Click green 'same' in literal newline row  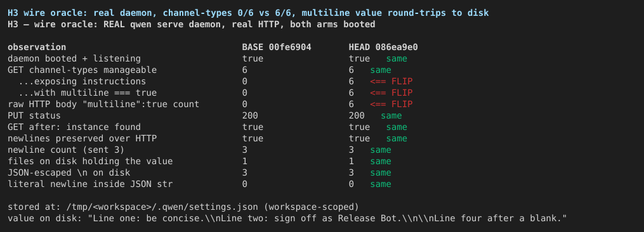coord(380,184)
